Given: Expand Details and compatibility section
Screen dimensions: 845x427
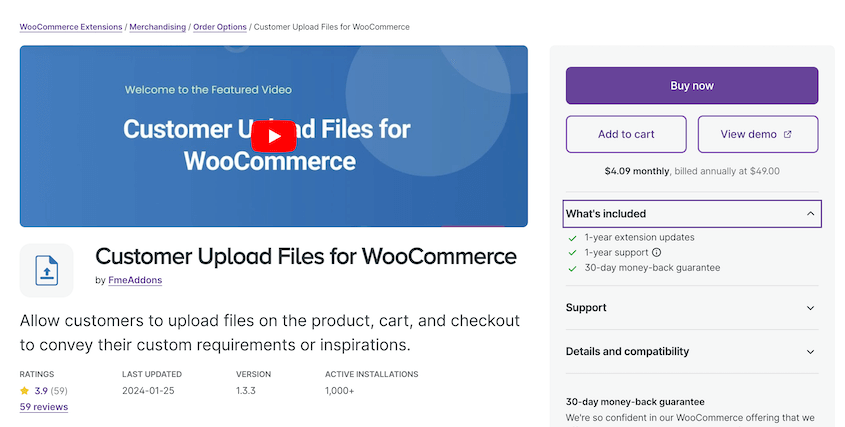Looking at the screenshot, I should [692, 352].
